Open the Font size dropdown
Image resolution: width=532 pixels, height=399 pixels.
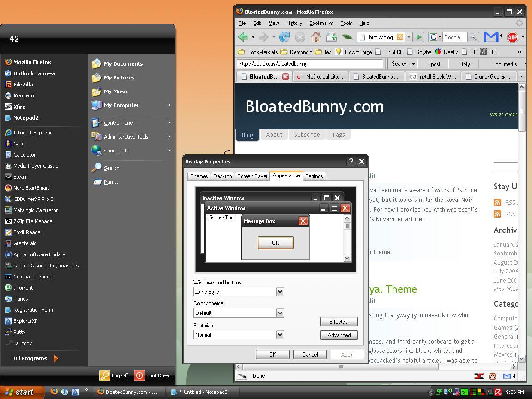click(280, 335)
